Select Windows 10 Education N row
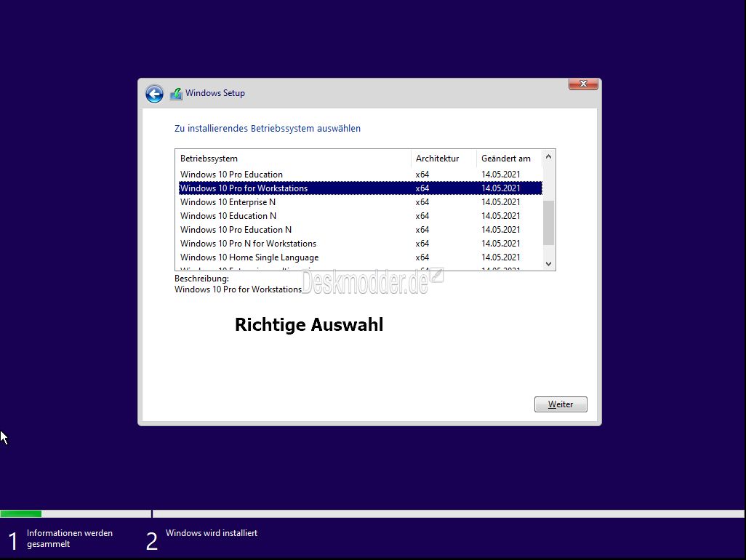This screenshot has width=746, height=560. [360, 215]
